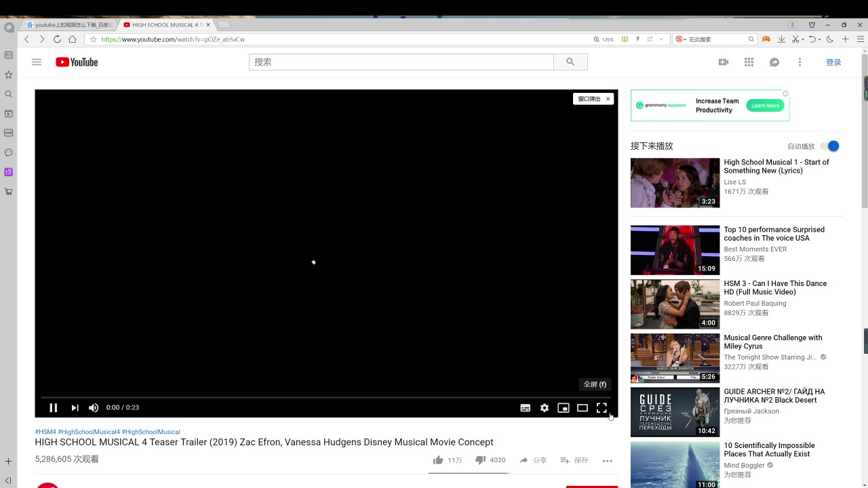Skip to the next video
The image size is (868, 488).
coord(75,407)
